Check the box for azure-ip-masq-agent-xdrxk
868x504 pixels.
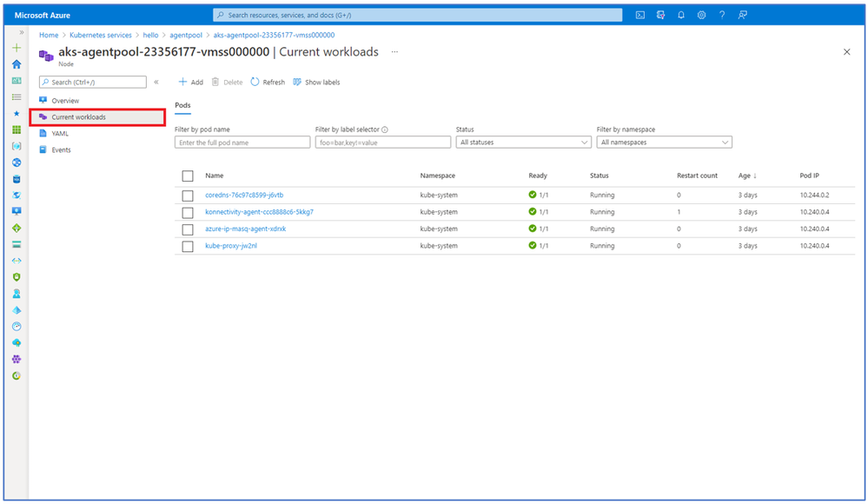point(188,229)
